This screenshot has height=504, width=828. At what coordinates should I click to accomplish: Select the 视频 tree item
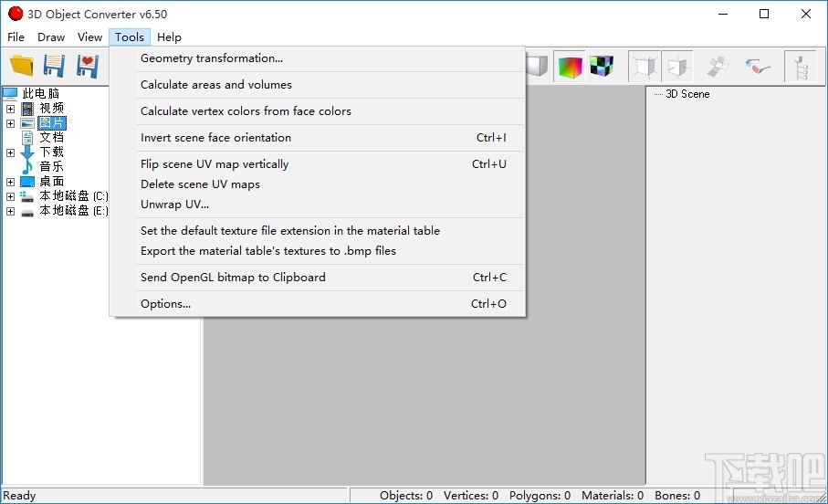52,109
